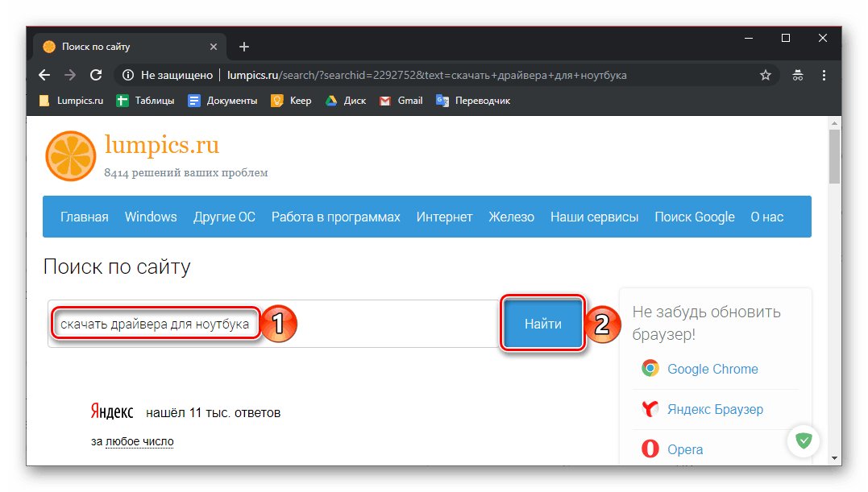Click the orange lumpics logo image
The height and width of the screenshot is (492, 868).
pos(71,156)
